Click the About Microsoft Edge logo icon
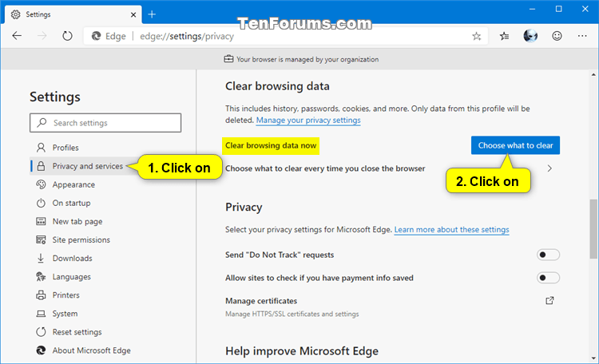The width and height of the screenshot is (599, 364). [41, 350]
